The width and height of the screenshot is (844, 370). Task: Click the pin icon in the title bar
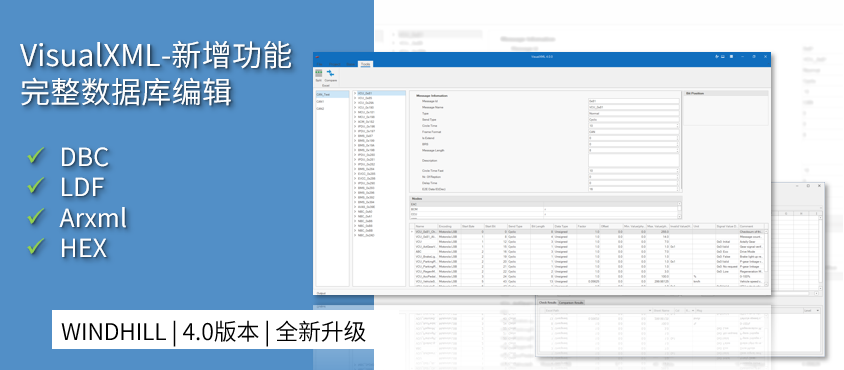click(x=717, y=57)
